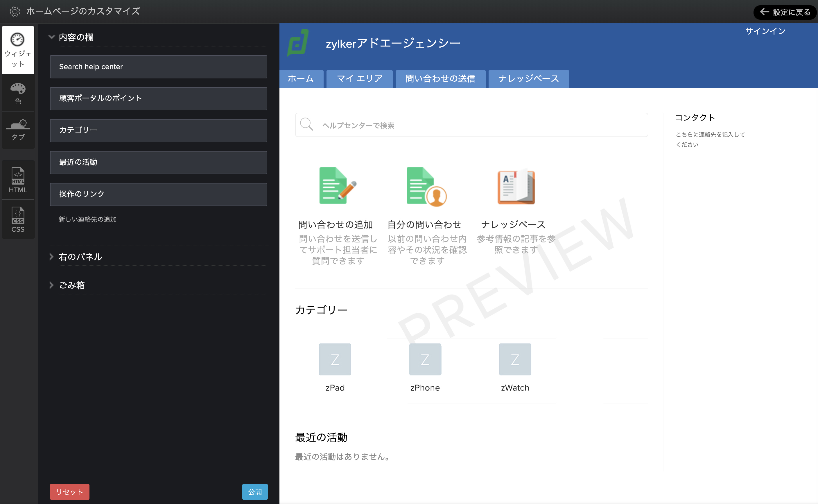The width and height of the screenshot is (818, 504).
Task: Switch to the マイ エリア tab
Action: [x=360, y=79]
